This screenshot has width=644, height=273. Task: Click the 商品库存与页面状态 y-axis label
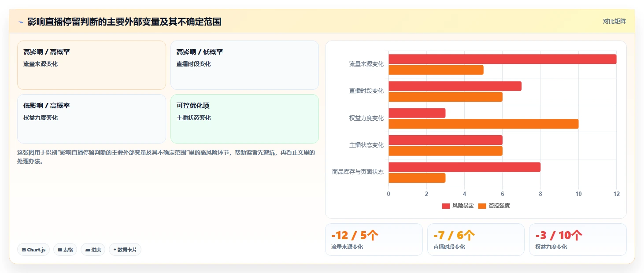click(x=358, y=172)
